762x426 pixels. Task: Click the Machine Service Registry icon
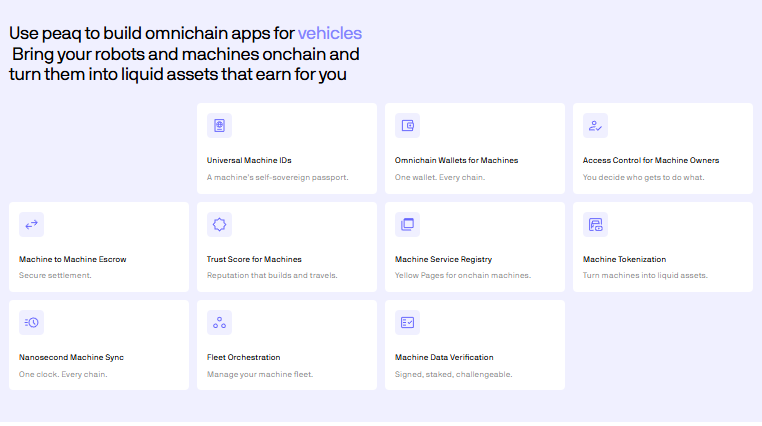coord(407,225)
